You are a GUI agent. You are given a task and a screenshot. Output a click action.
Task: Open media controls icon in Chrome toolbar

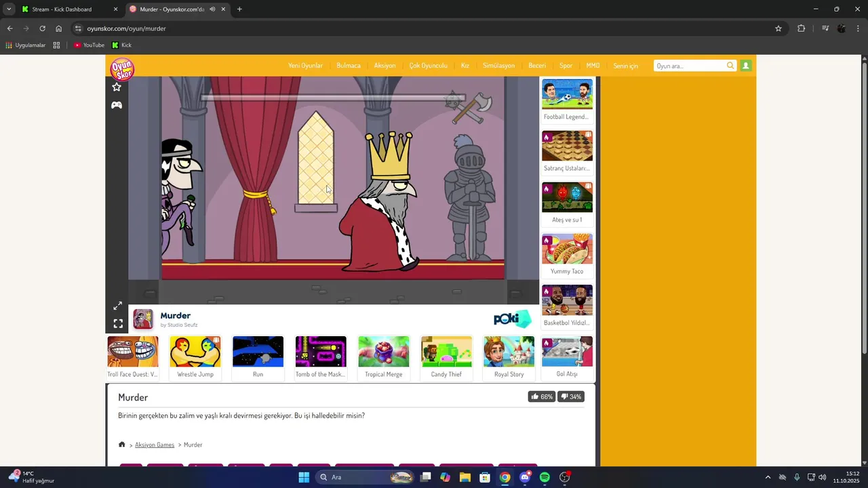825,28
